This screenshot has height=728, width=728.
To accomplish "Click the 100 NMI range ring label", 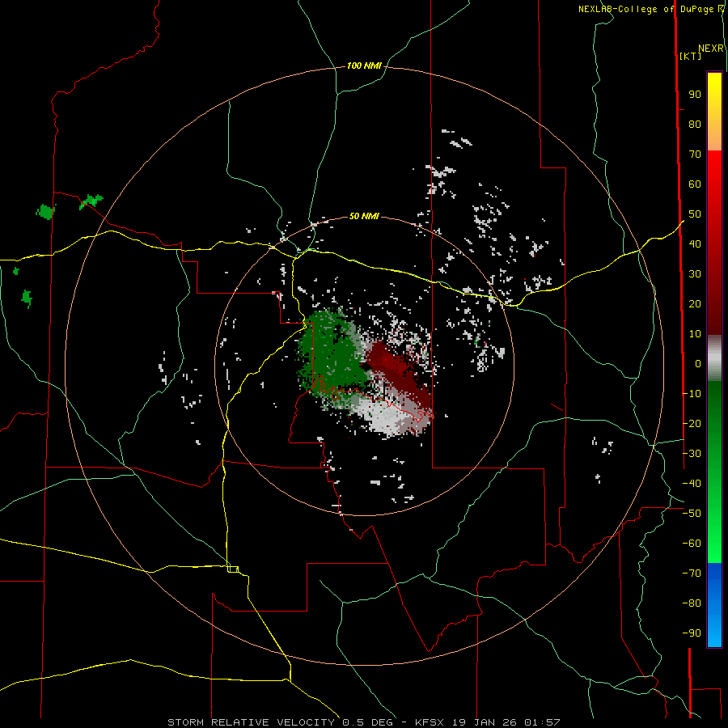I will tap(363, 66).
